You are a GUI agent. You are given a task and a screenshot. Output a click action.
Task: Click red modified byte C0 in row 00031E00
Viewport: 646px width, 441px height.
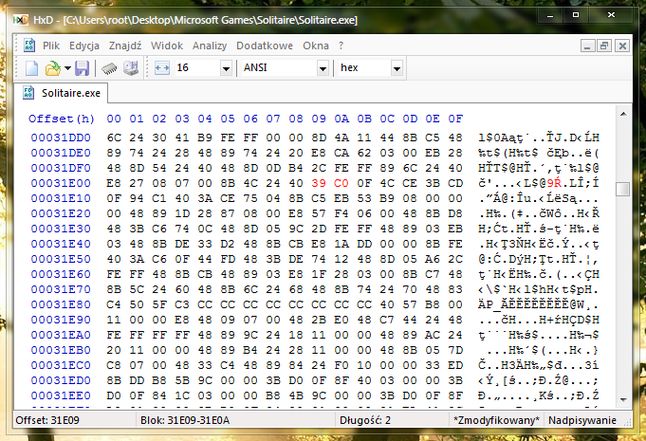click(341, 183)
